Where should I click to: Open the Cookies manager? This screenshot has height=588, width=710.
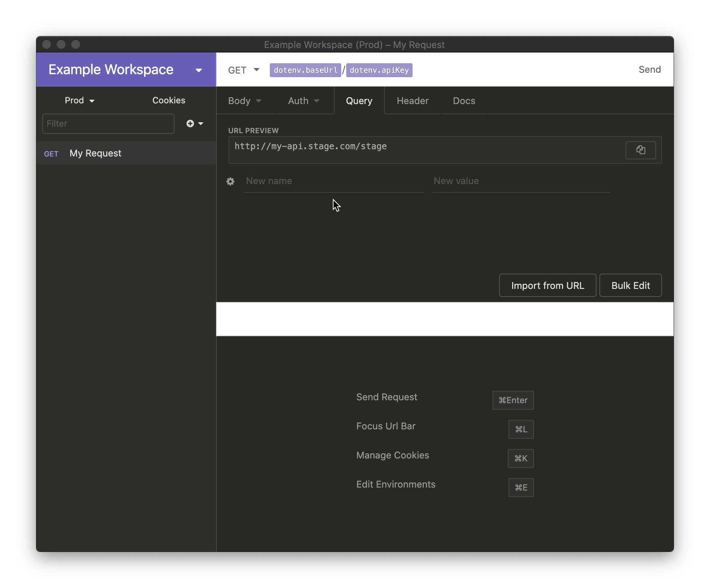[x=168, y=100]
